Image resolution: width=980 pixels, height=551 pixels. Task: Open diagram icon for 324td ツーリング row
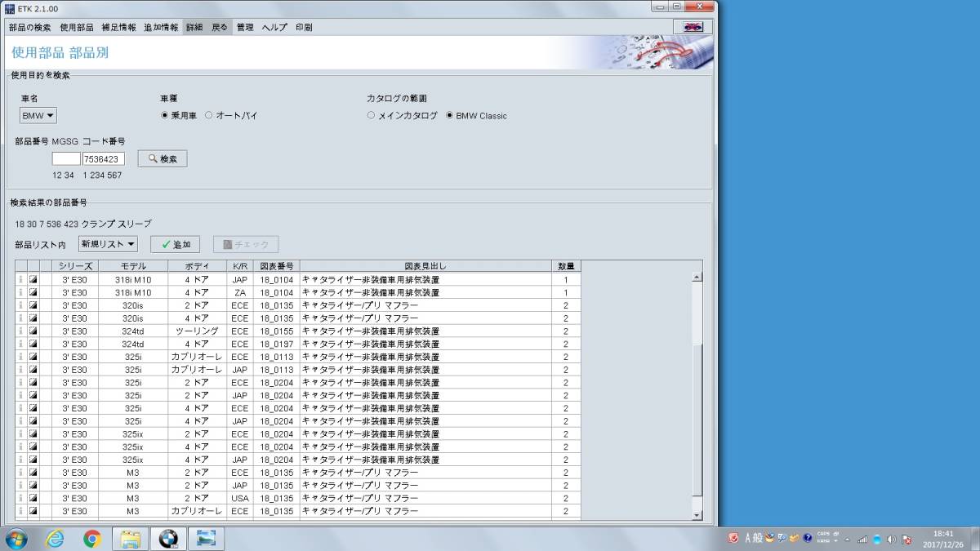33,331
